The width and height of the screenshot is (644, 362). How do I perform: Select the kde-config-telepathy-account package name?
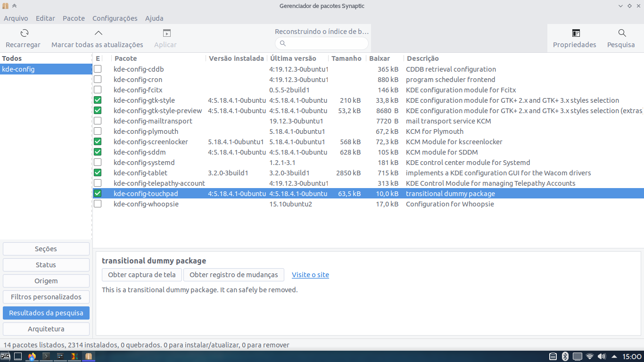[x=159, y=183]
